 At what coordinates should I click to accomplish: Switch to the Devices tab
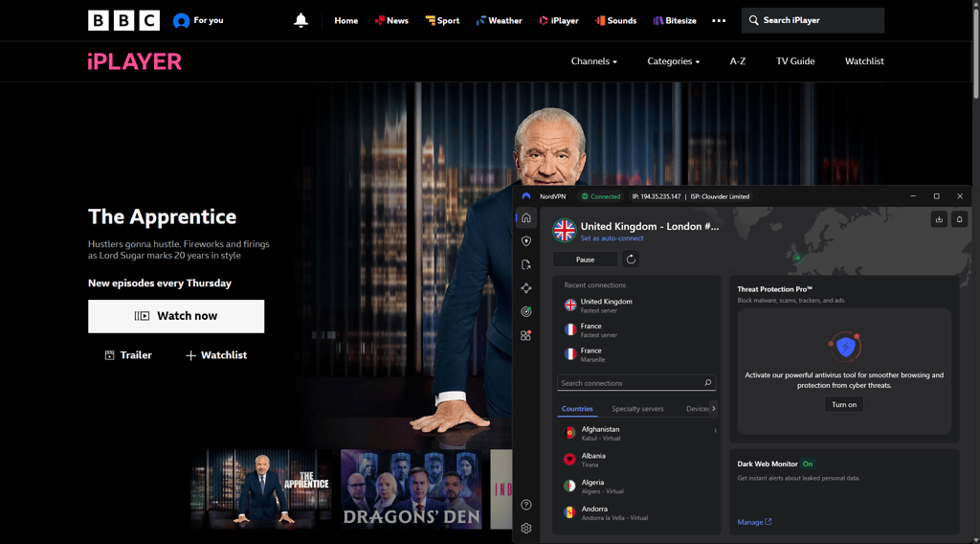(698, 409)
